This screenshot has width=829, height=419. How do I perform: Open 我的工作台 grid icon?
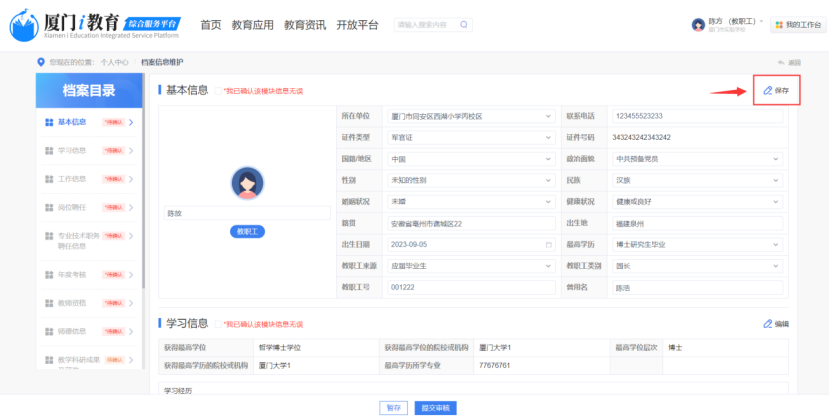click(779, 24)
